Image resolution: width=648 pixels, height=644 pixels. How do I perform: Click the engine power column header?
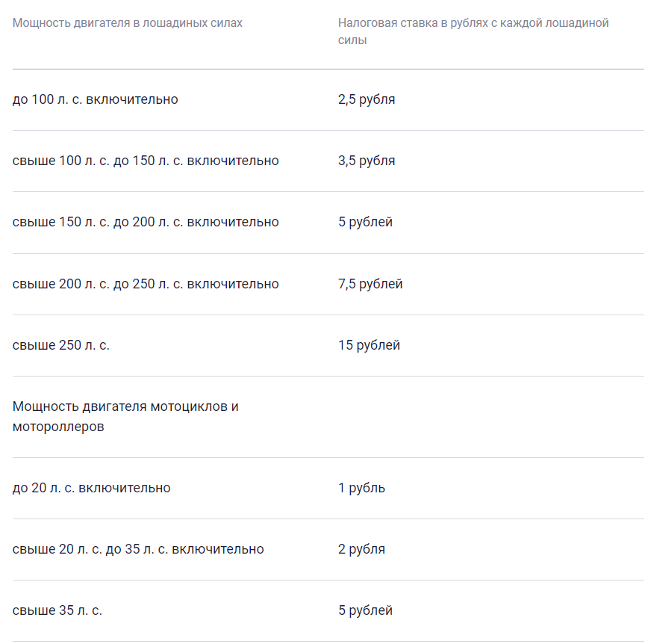click(128, 23)
